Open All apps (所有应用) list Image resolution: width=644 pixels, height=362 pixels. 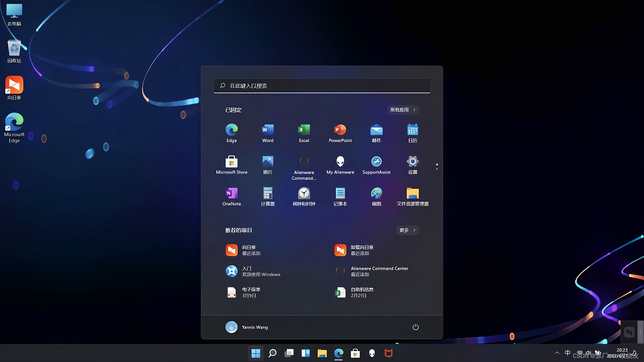[x=403, y=110]
